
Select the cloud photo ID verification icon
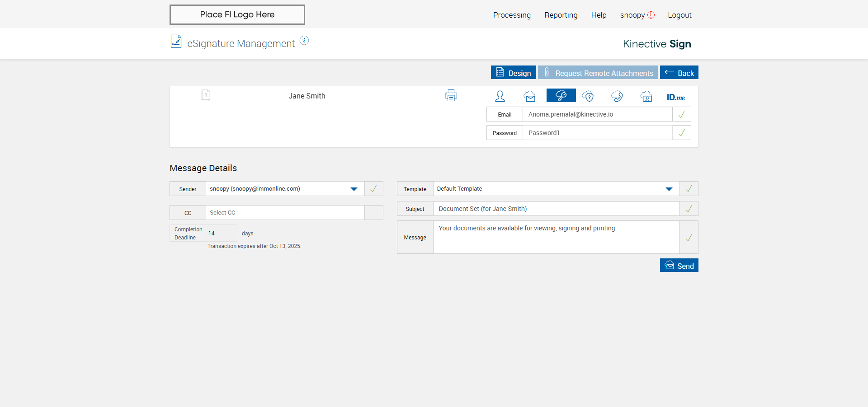tap(646, 96)
